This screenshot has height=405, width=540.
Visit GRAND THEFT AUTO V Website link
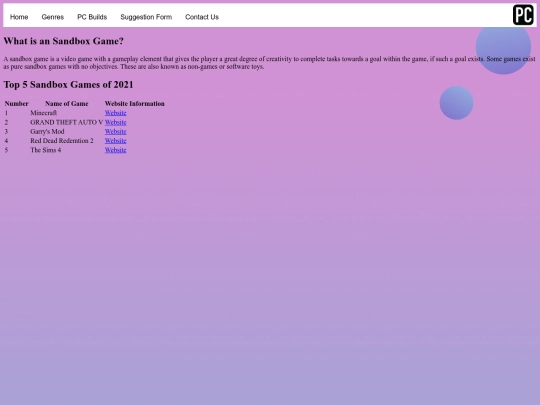pyautogui.click(x=115, y=122)
